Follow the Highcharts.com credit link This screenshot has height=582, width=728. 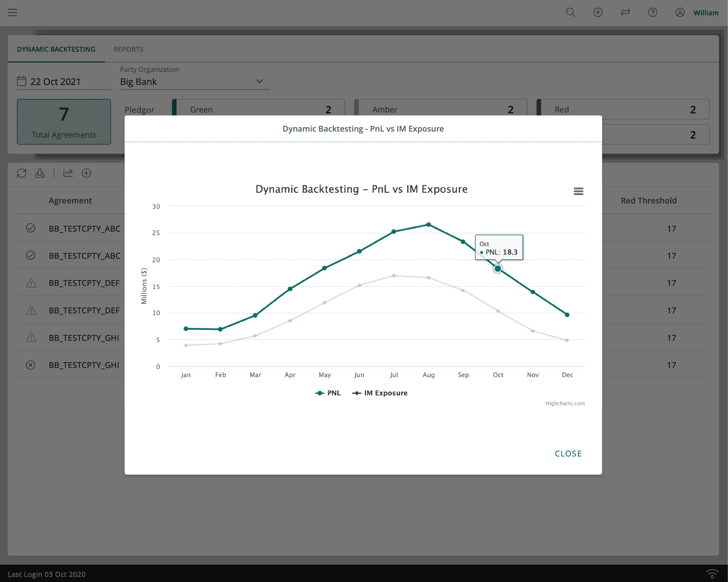coord(565,403)
